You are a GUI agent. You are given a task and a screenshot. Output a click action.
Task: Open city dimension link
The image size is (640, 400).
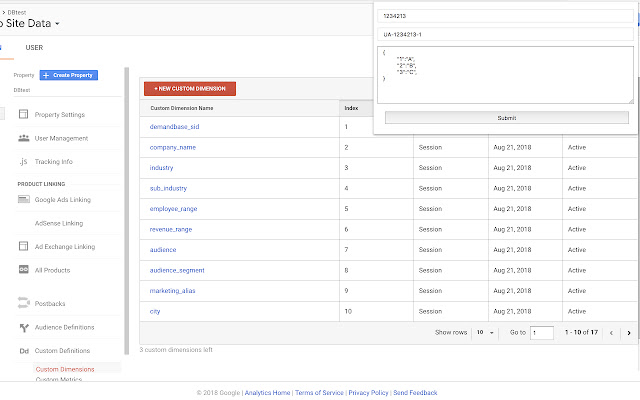[x=155, y=311]
